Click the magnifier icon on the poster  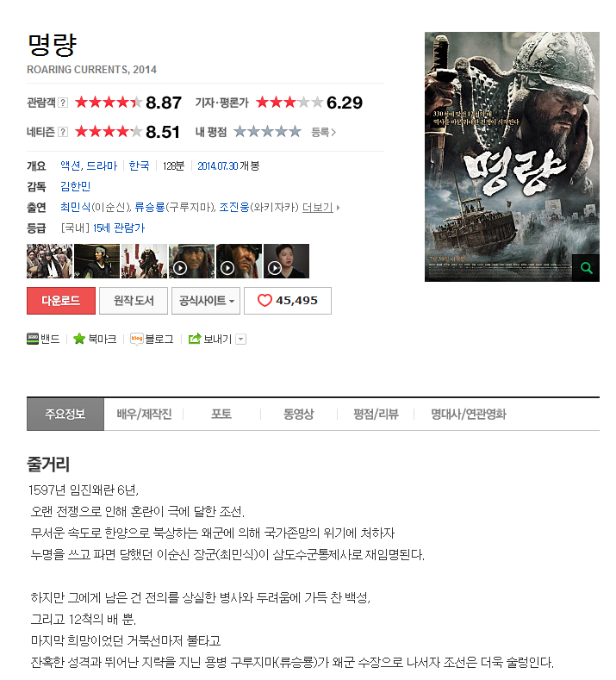tap(586, 268)
